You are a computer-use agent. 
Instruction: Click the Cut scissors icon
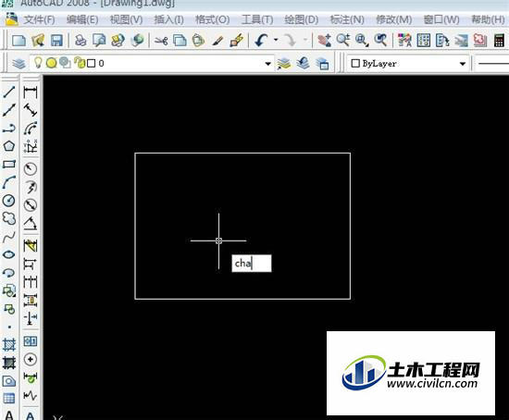click(161, 41)
